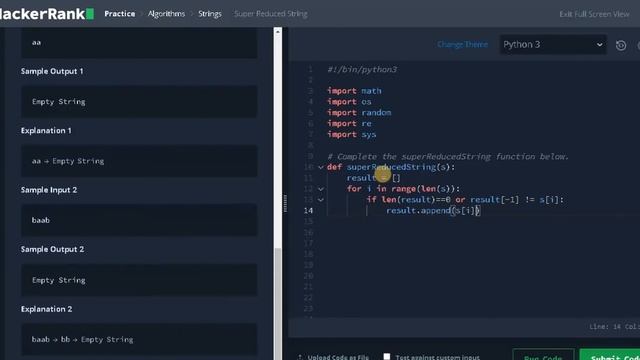Click the 'import os' code line
Screen dimensions: 640x360
[x=349, y=102]
